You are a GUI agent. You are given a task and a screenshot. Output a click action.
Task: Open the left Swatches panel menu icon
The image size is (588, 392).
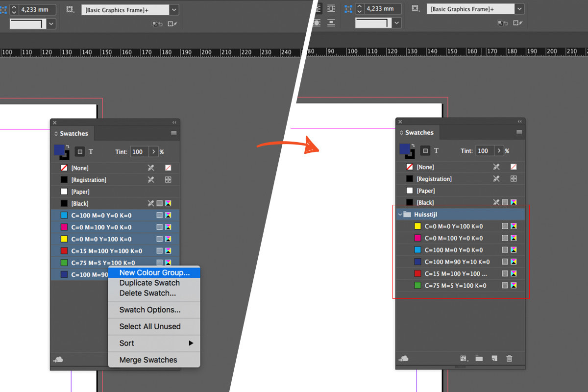click(174, 133)
